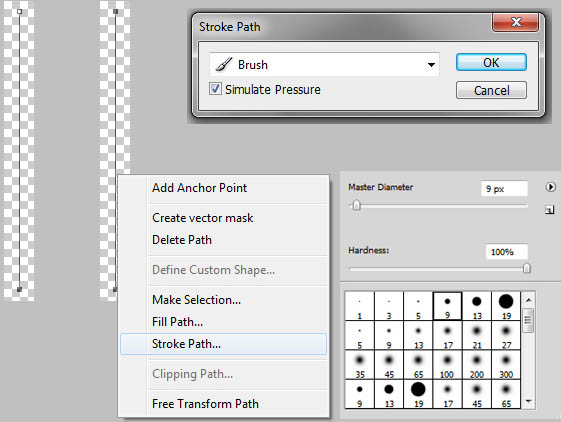Viewport: 561px width, 422px height.
Task: Click the create new brush preset icon
Action: point(550,210)
